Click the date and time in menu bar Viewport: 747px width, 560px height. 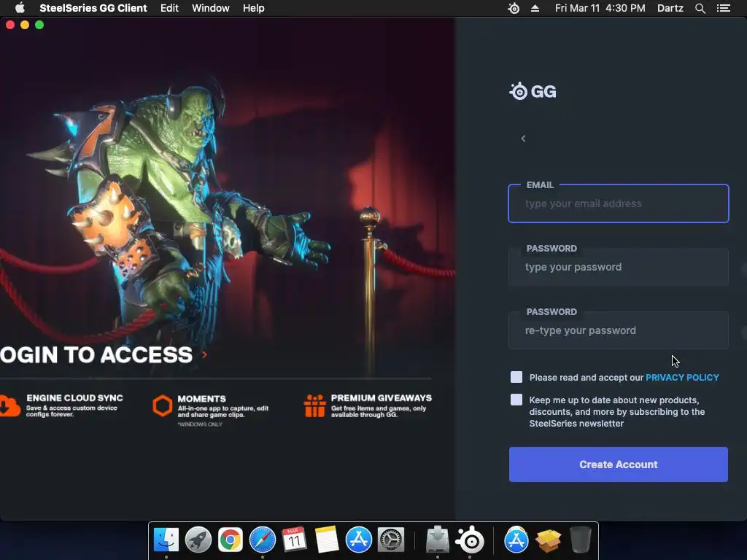pyautogui.click(x=600, y=8)
